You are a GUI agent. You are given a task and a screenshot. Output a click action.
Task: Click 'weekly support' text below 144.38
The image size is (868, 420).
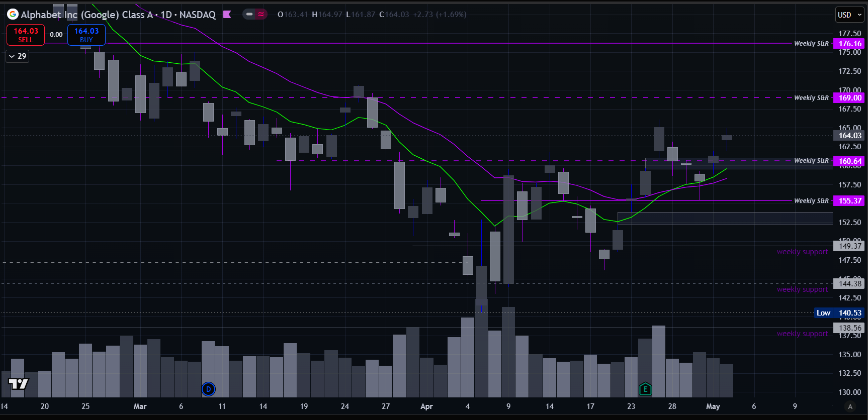coord(802,289)
